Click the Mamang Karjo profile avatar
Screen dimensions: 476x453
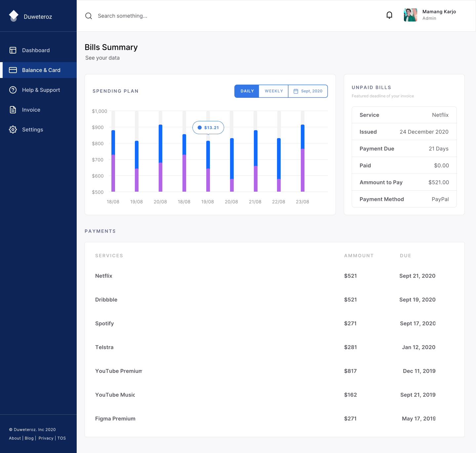tap(411, 15)
